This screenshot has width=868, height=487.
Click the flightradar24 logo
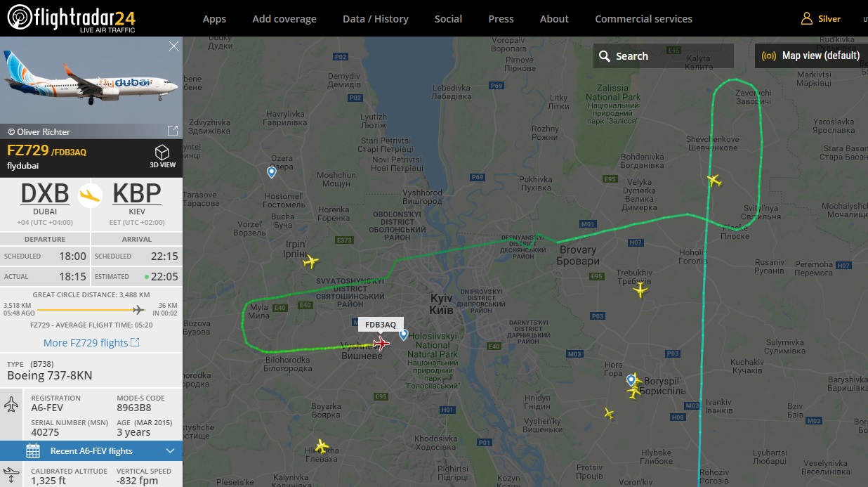pos(71,18)
